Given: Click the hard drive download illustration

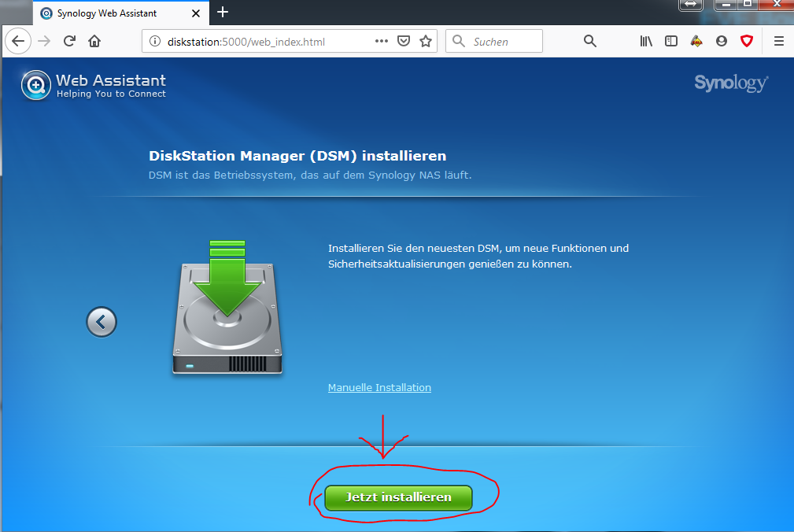Looking at the screenshot, I should 227,308.
